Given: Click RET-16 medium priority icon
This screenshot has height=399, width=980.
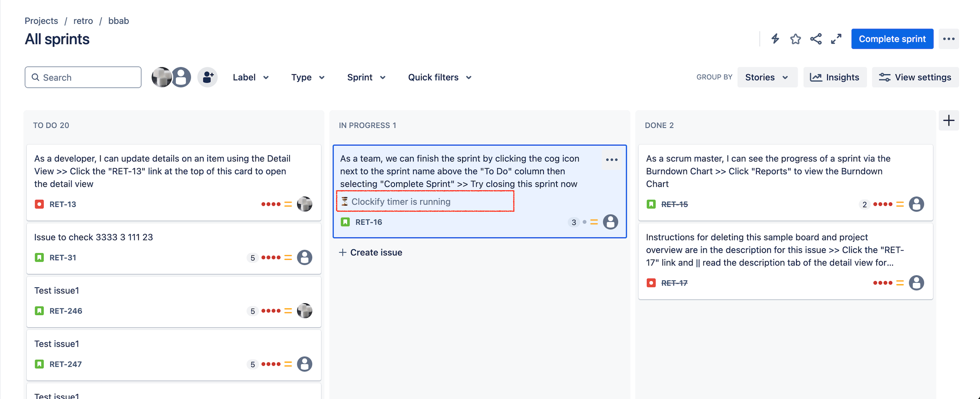Looking at the screenshot, I should pyautogui.click(x=594, y=222).
